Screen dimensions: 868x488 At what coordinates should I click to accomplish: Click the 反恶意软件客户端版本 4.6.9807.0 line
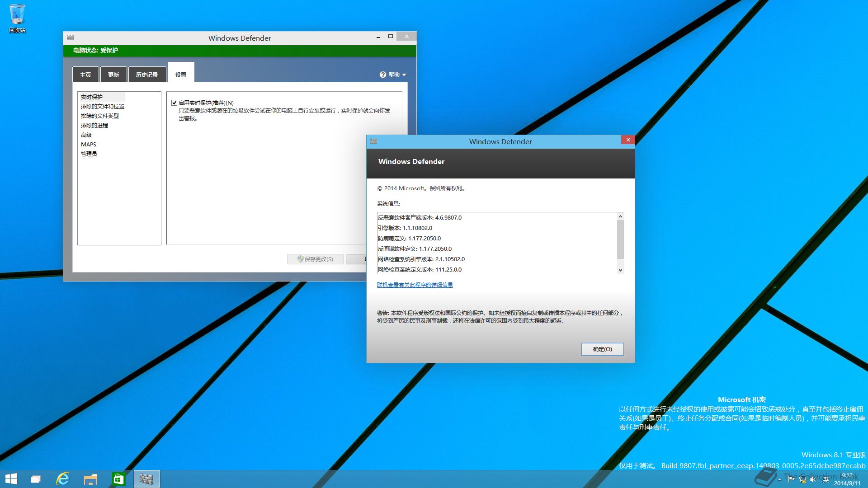pos(420,217)
